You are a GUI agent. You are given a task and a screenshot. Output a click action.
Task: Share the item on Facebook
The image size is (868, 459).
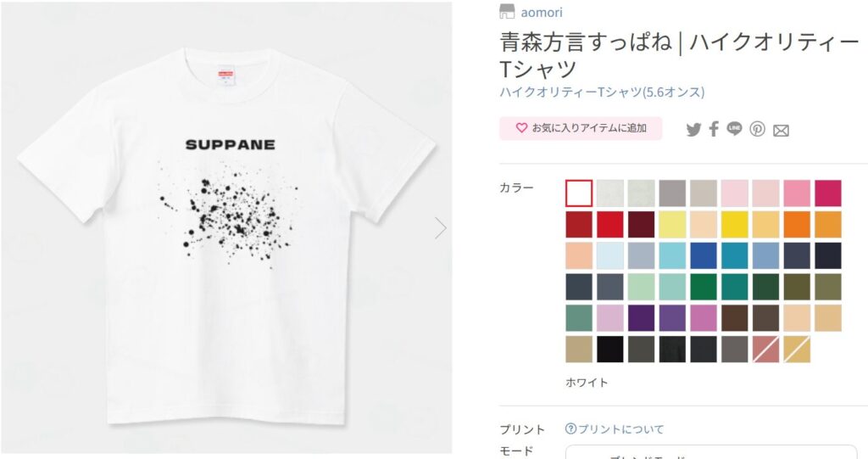click(714, 129)
